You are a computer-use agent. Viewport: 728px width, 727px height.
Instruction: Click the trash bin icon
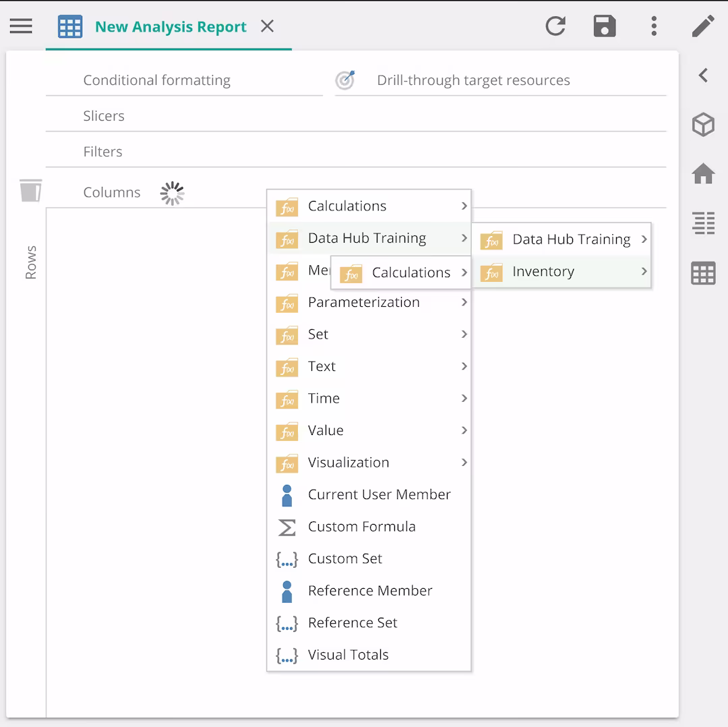[30, 191]
